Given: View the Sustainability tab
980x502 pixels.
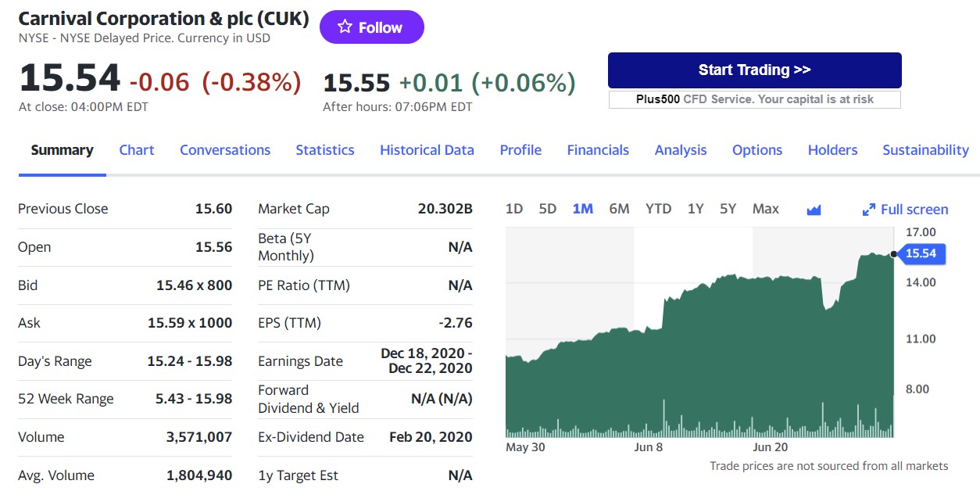Looking at the screenshot, I should (925, 150).
